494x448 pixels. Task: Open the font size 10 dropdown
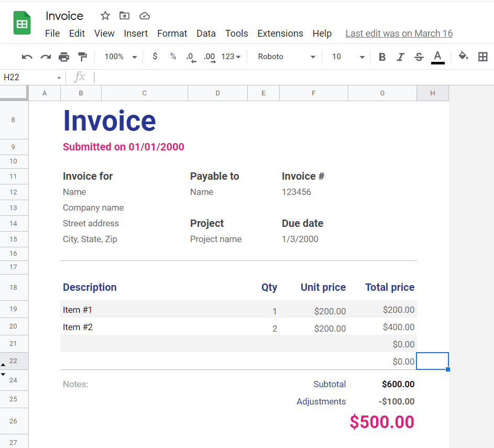(348, 57)
